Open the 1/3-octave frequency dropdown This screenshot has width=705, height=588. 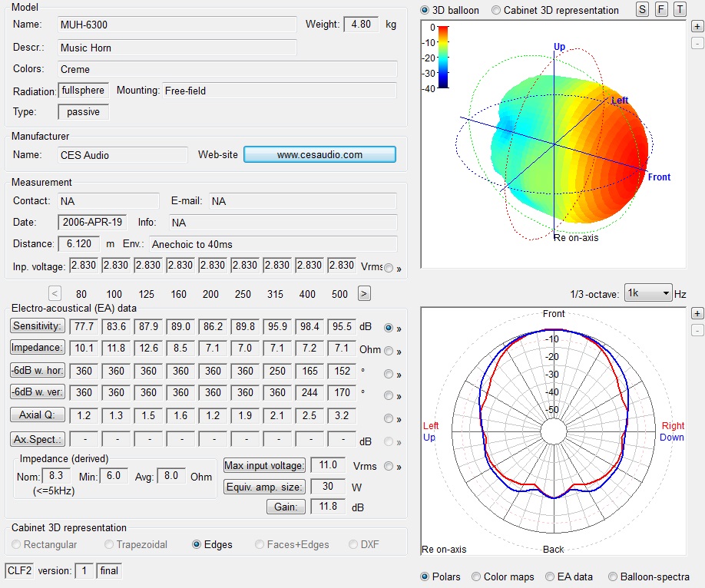coord(647,293)
